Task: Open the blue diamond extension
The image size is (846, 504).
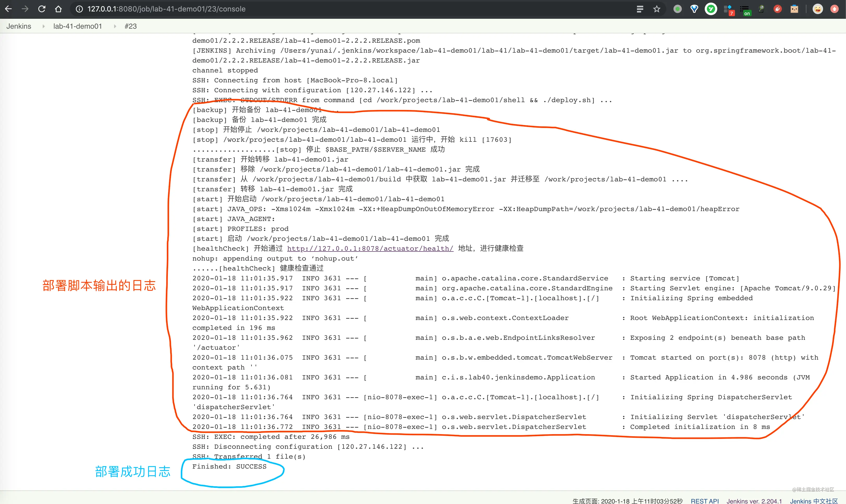Action: point(694,9)
